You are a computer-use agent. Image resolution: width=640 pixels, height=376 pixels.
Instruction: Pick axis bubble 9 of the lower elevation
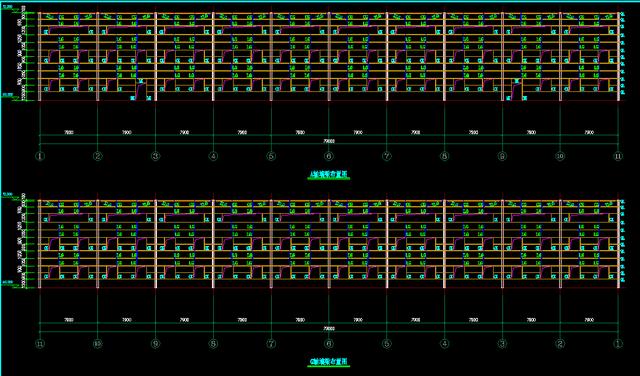pyautogui.click(x=156, y=344)
